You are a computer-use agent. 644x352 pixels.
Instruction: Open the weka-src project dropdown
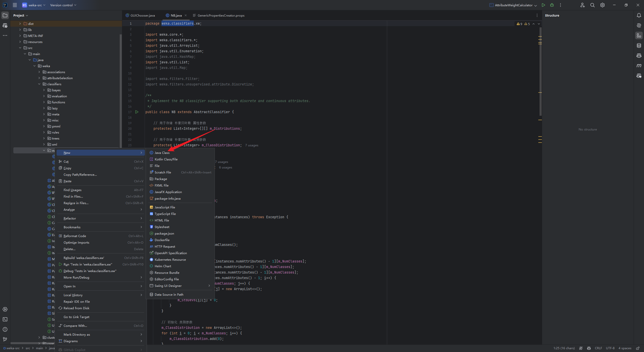[34, 5]
